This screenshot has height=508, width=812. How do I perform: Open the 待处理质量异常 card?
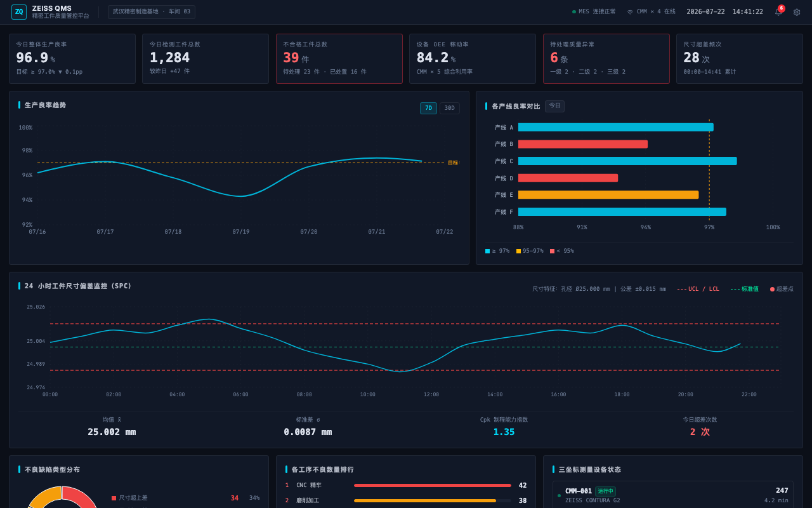pos(606,59)
